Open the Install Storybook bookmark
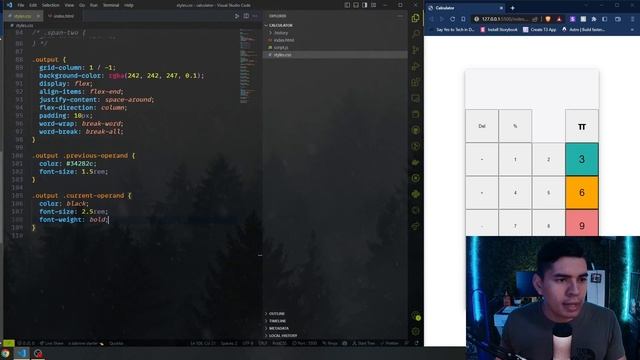The image size is (640, 360). click(x=499, y=30)
